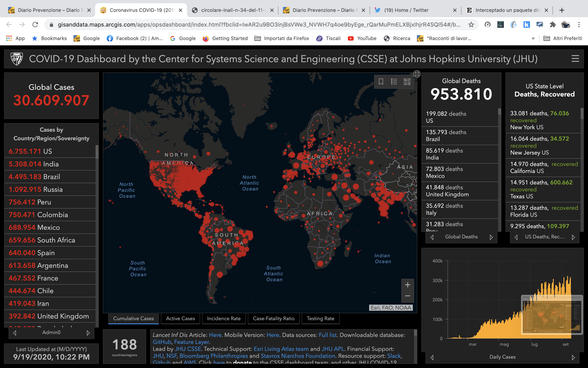Show previous Daily Cases chart
Viewport: 588px width, 368px height.
tap(432, 357)
